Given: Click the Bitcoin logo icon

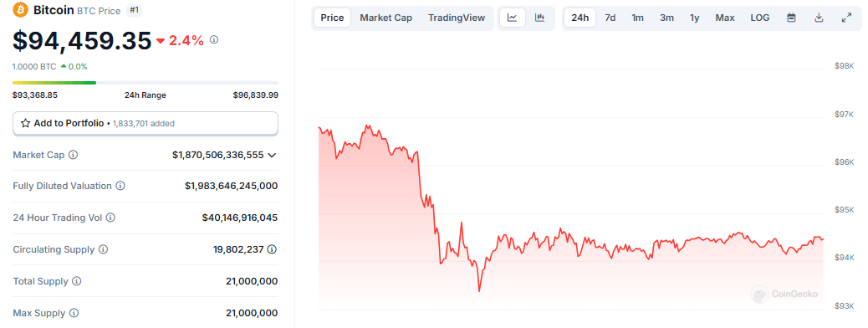Looking at the screenshot, I should (x=20, y=10).
